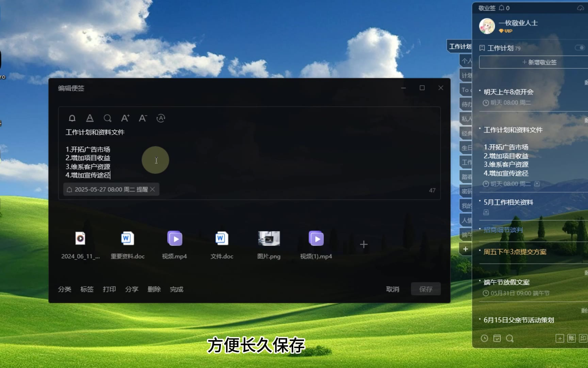
Task: Click the clock time 05月31日 09:00 端午节
Action: coord(516,293)
